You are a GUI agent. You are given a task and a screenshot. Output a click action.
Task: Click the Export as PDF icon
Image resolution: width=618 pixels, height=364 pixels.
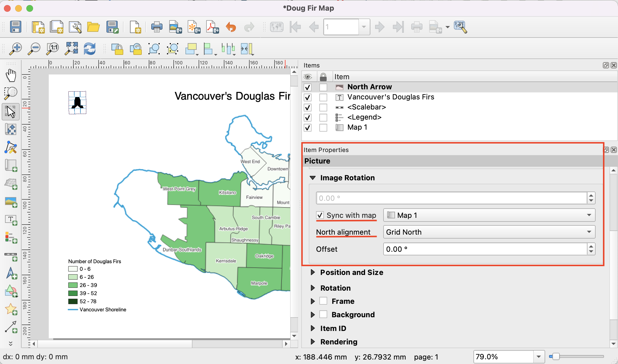point(212,27)
